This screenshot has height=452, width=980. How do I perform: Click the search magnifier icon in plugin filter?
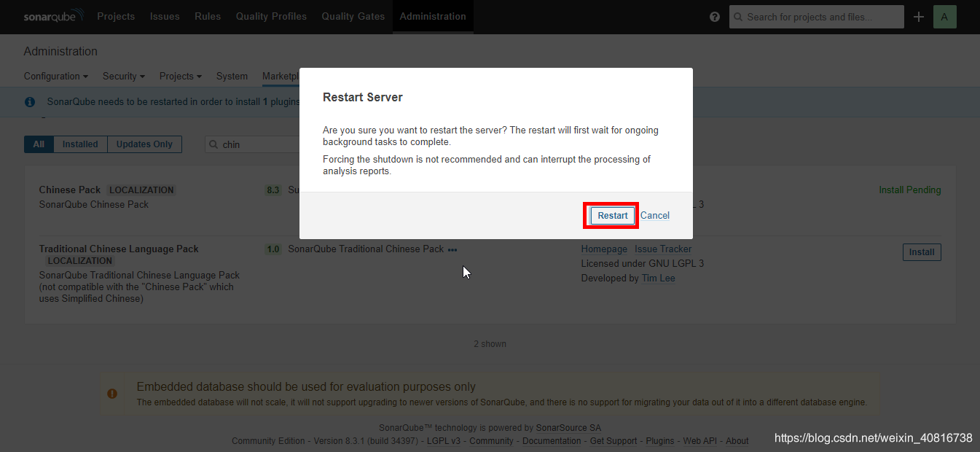click(214, 144)
